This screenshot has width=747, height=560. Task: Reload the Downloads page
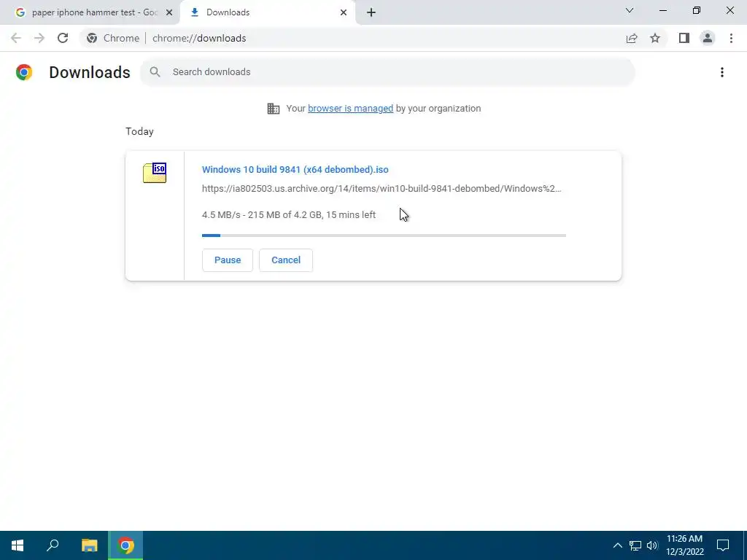[x=63, y=38]
